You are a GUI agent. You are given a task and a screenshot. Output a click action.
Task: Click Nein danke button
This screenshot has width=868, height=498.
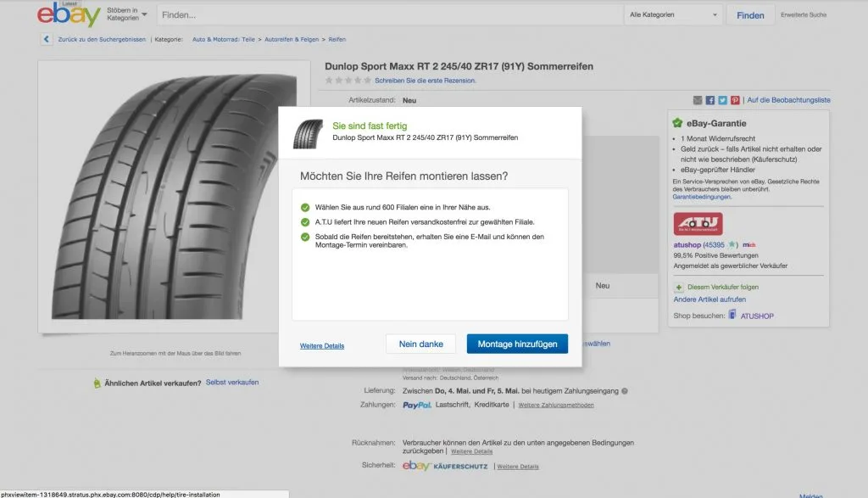420,344
